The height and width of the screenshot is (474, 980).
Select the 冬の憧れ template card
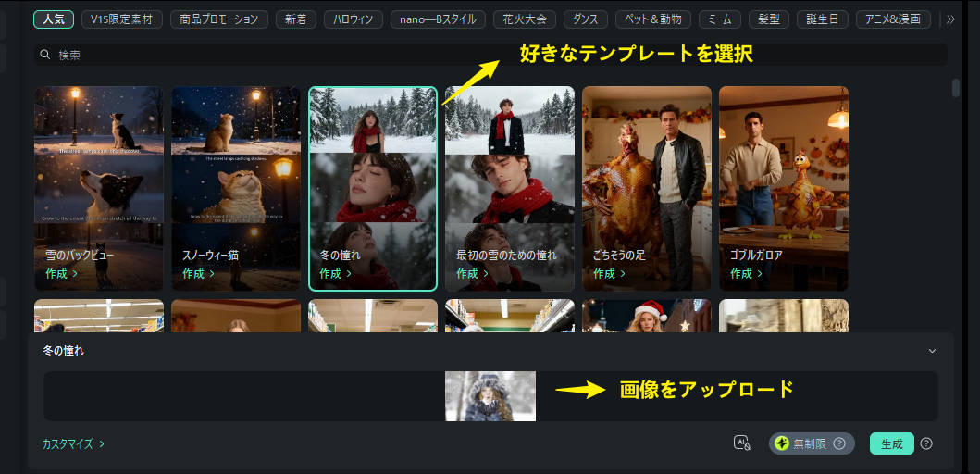(373, 188)
